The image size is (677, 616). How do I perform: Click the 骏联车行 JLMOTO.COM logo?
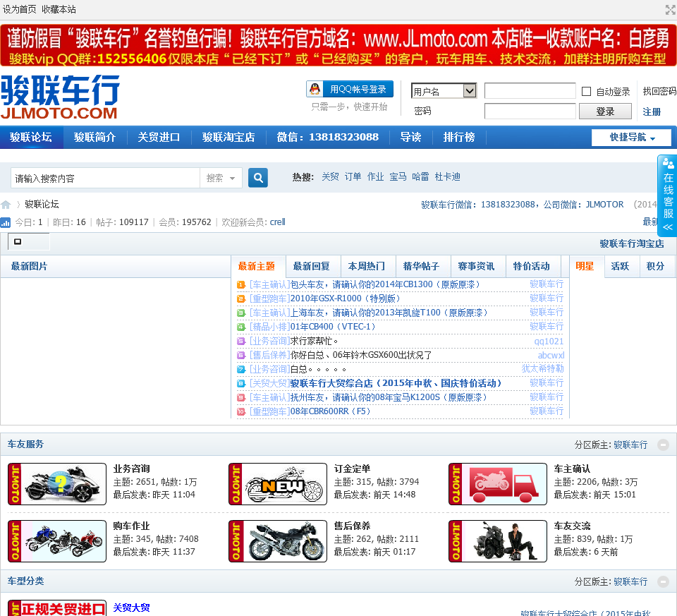pyautogui.click(x=61, y=97)
